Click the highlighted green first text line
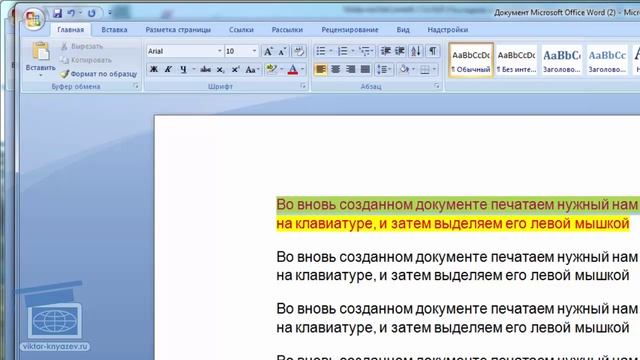The width and height of the screenshot is (640, 360). (458, 205)
